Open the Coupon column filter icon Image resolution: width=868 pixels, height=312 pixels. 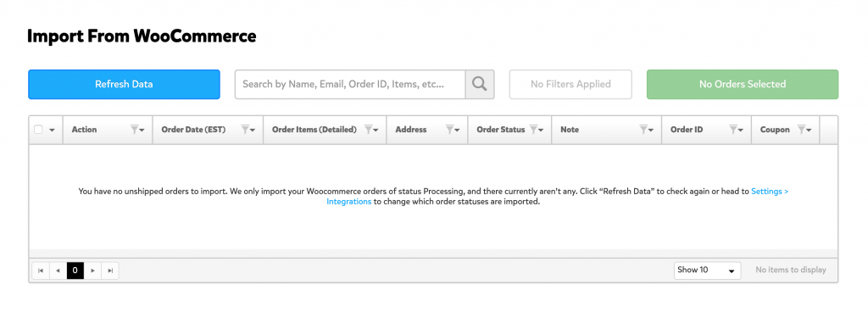click(x=804, y=130)
